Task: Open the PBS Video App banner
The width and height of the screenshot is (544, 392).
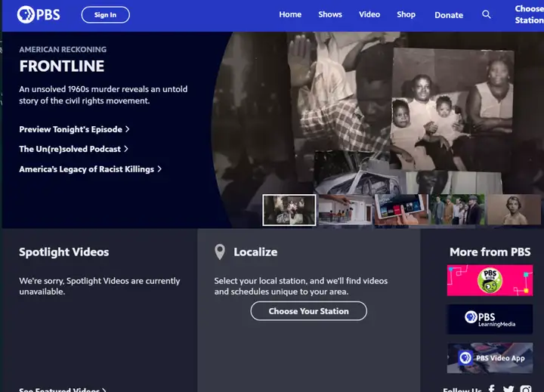Action: (x=490, y=358)
